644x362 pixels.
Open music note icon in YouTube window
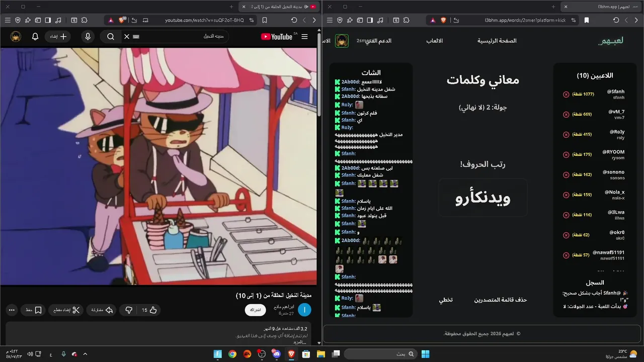click(58, 20)
